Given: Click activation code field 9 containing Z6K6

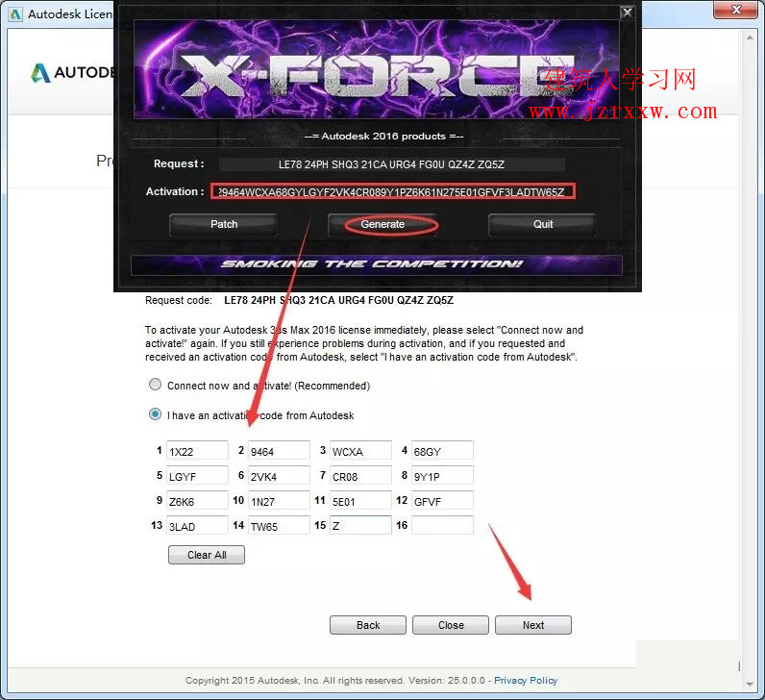Looking at the screenshot, I should pos(197,500).
